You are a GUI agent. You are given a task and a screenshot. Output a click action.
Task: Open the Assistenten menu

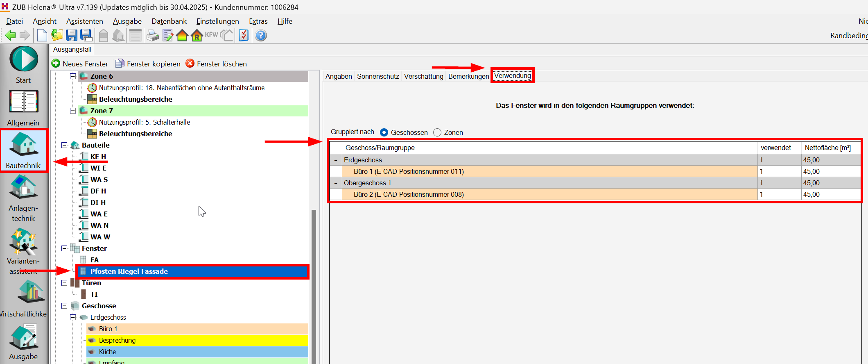point(85,21)
